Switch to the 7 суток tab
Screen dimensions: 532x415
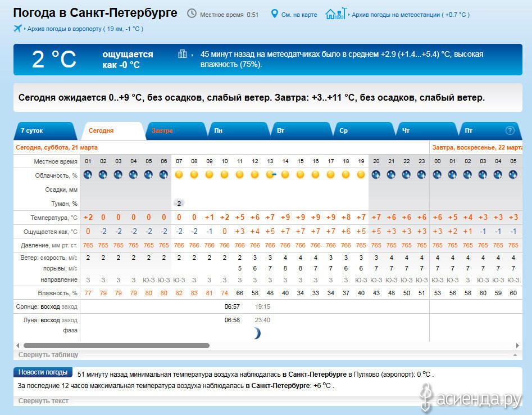coord(31,130)
